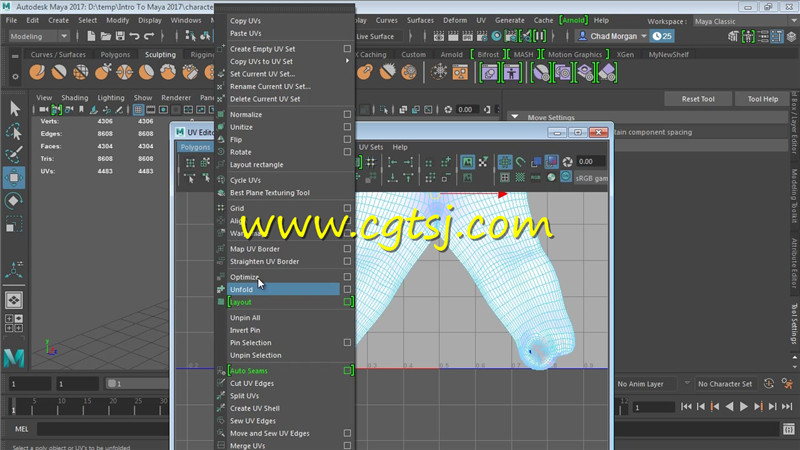
Task: Open Normalize options box
Action: [x=347, y=114]
